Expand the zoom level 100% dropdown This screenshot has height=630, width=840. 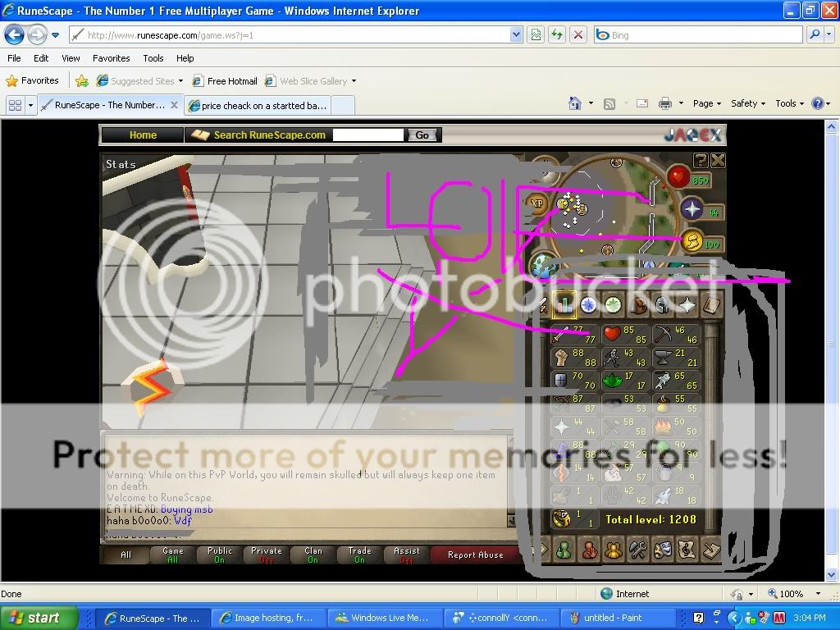click(x=818, y=594)
